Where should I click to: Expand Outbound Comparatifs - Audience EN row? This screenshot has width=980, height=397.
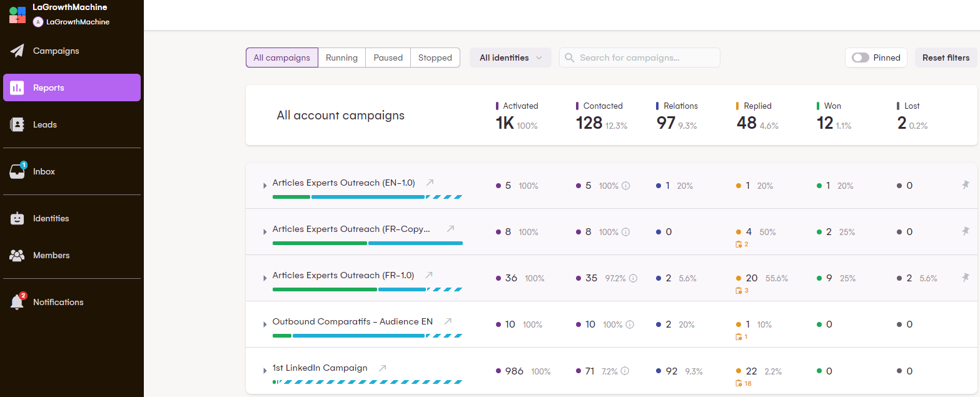[265, 324]
